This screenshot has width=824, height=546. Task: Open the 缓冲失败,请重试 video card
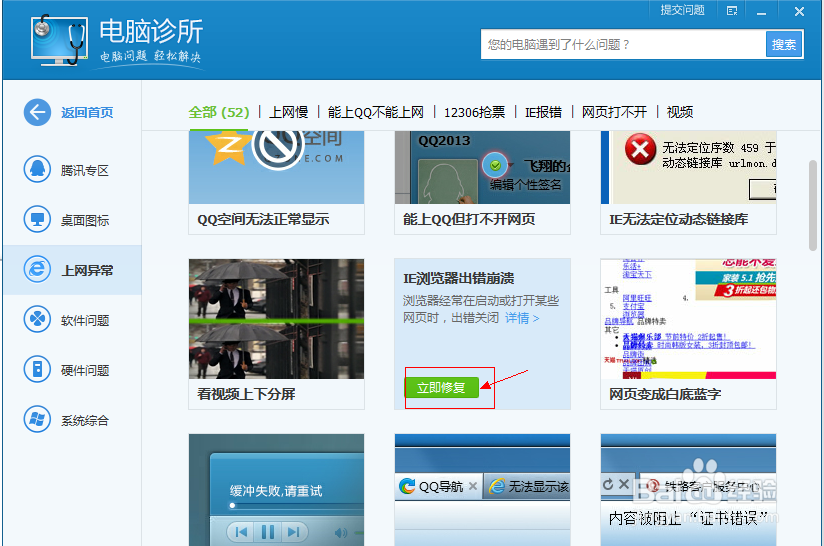point(276,490)
